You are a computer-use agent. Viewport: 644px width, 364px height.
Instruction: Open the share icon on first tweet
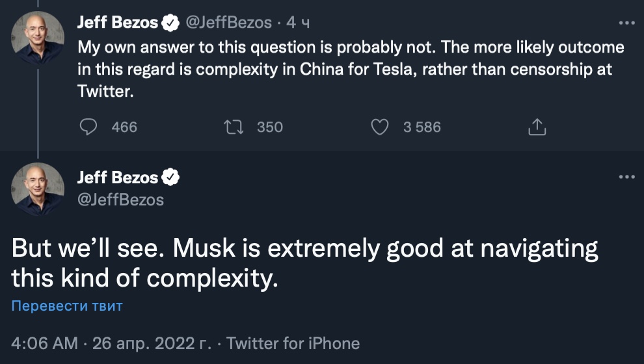(536, 127)
